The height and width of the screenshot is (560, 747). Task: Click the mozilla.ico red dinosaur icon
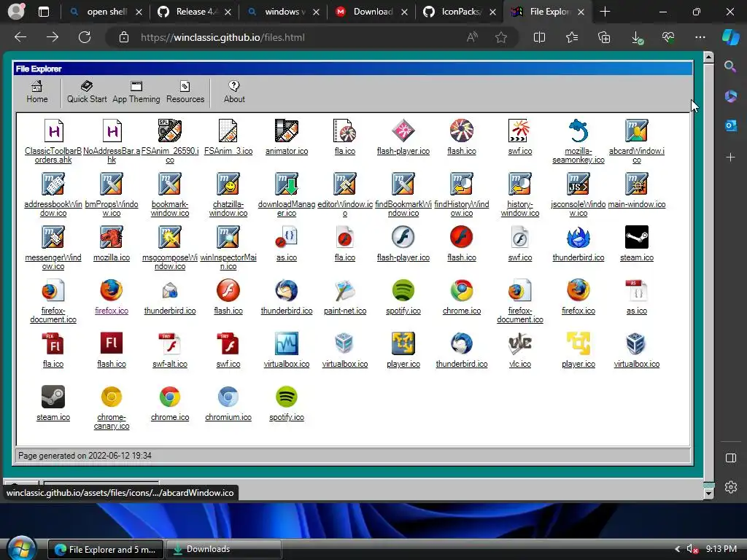(x=112, y=237)
